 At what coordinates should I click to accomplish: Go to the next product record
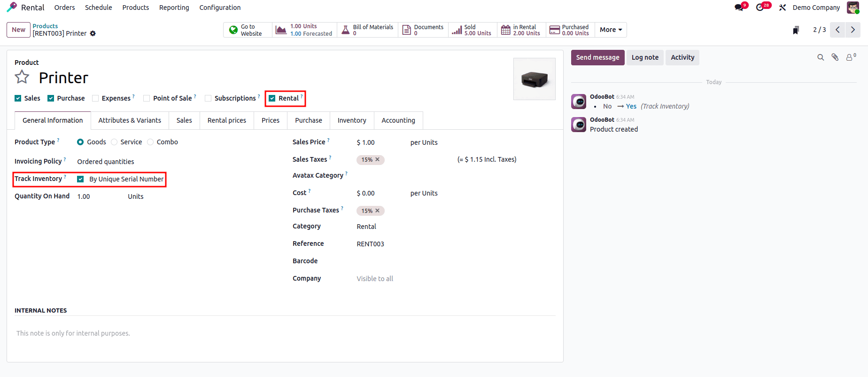click(853, 30)
